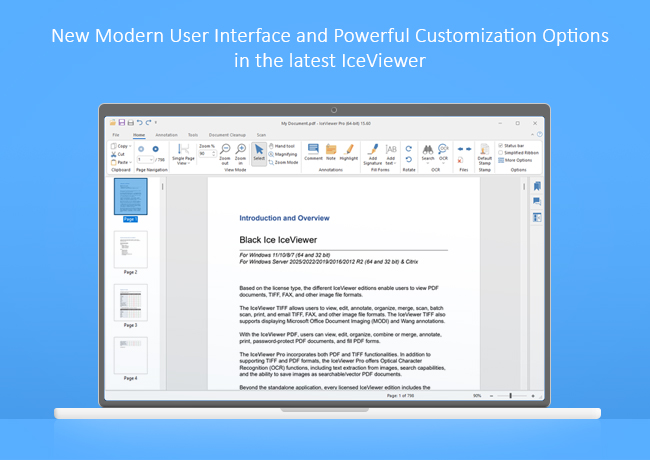Viewport: 650px width, 460px height.
Task: Undo the last action in the quick access bar
Action: pyautogui.click(x=140, y=122)
